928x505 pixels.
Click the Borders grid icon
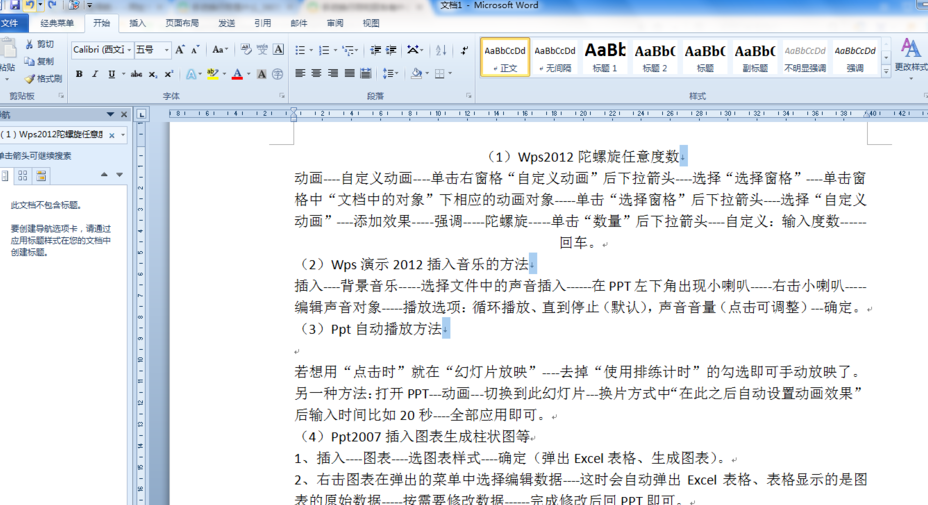(x=440, y=73)
